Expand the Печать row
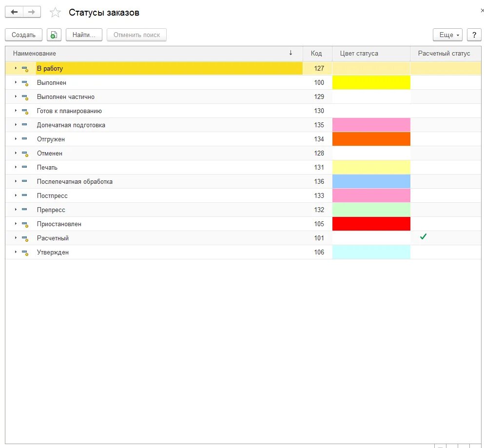The width and height of the screenshot is (484, 448). coord(16,167)
